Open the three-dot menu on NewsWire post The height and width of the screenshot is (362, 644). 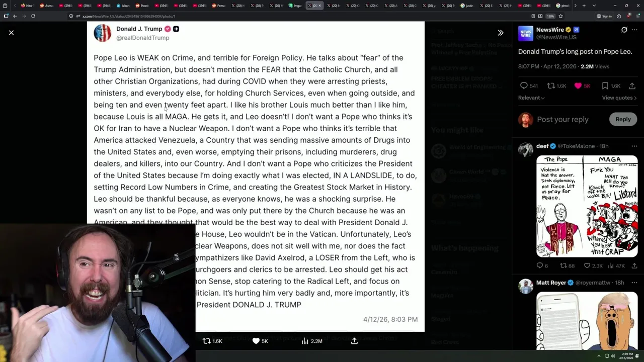(634, 30)
